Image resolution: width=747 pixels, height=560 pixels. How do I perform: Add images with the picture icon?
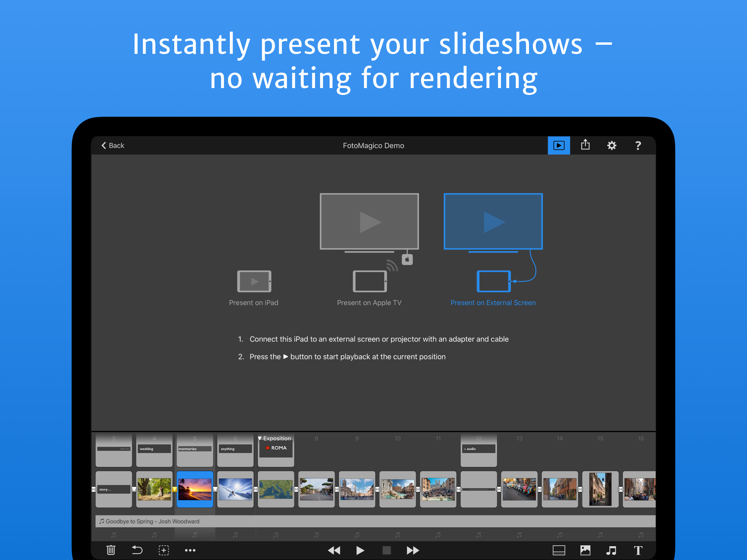tap(585, 550)
